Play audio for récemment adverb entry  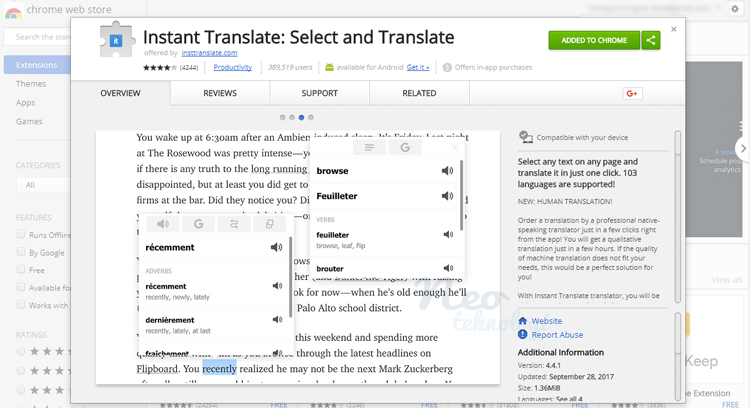click(277, 286)
